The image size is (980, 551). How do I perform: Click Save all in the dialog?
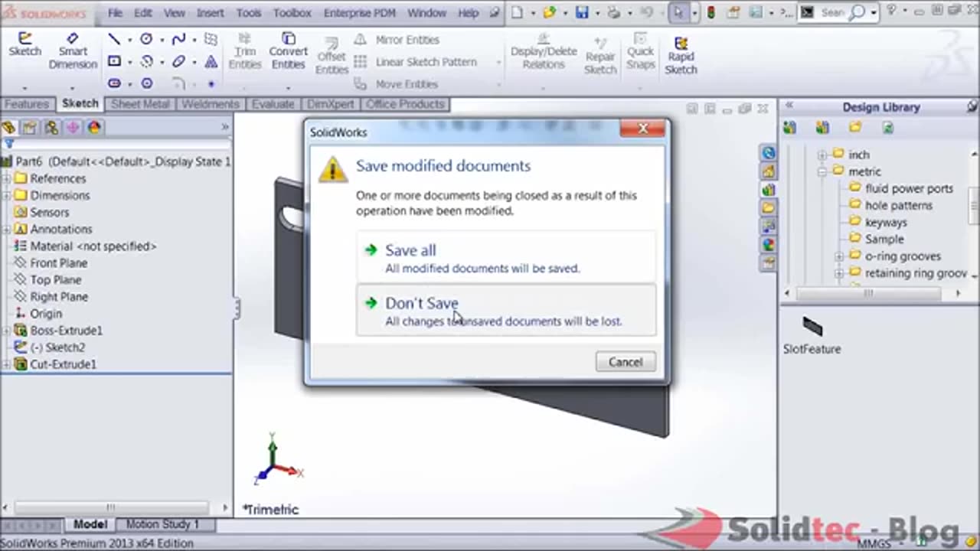506,257
